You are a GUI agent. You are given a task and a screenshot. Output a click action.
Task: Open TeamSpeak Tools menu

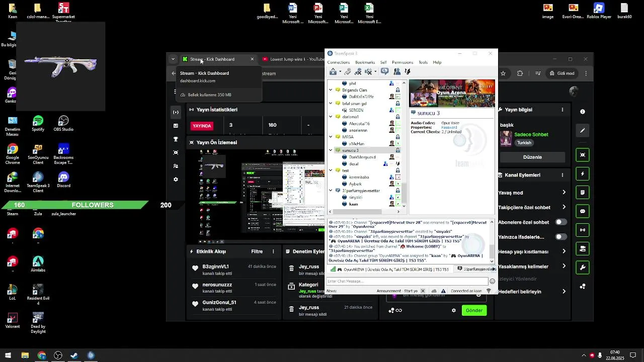tap(423, 62)
